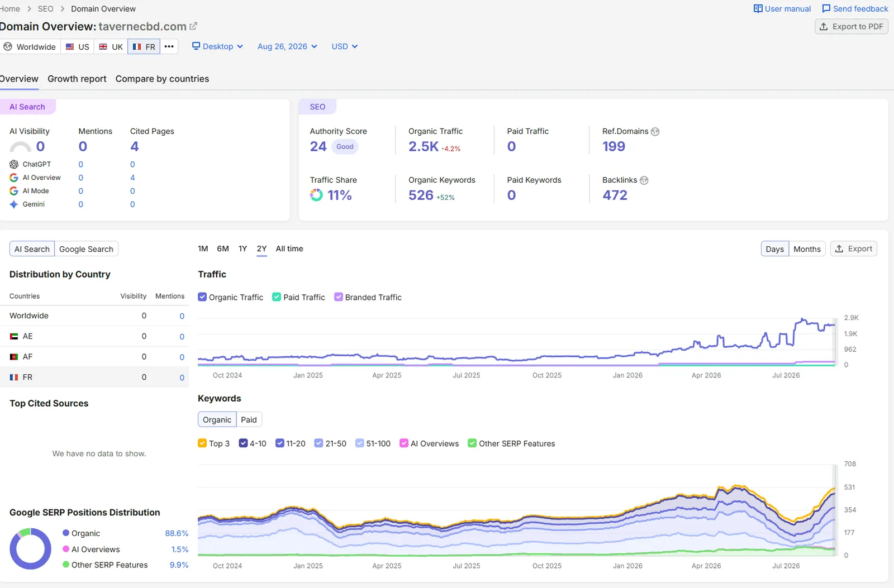The height and width of the screenshot is (588, 894).
Task: Switch to the Growth report tab
Action: pos(77,79)
